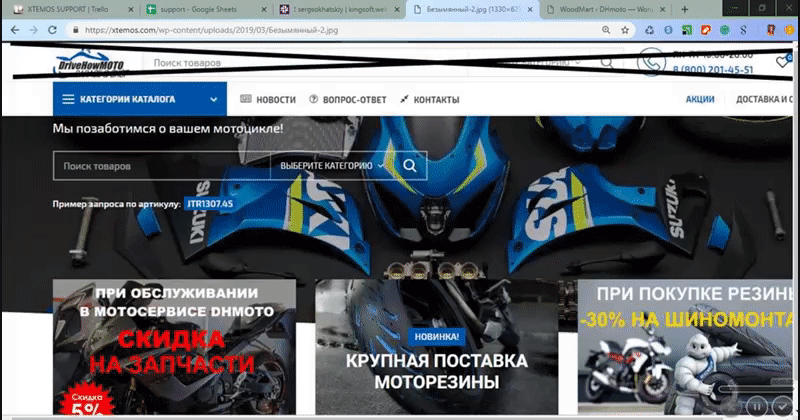The height and width of the screenshot is (420, 800).
Task: Pause the recording with the pause button
Action: pos(757,407)
